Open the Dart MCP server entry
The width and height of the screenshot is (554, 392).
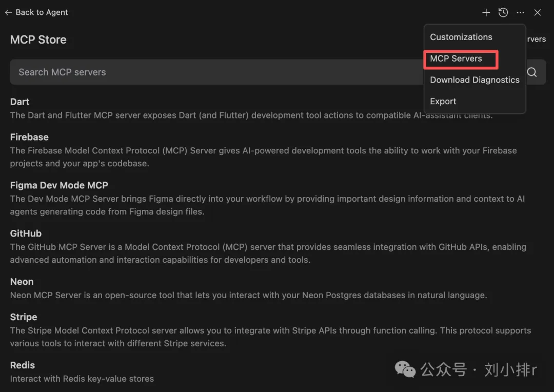20,102
